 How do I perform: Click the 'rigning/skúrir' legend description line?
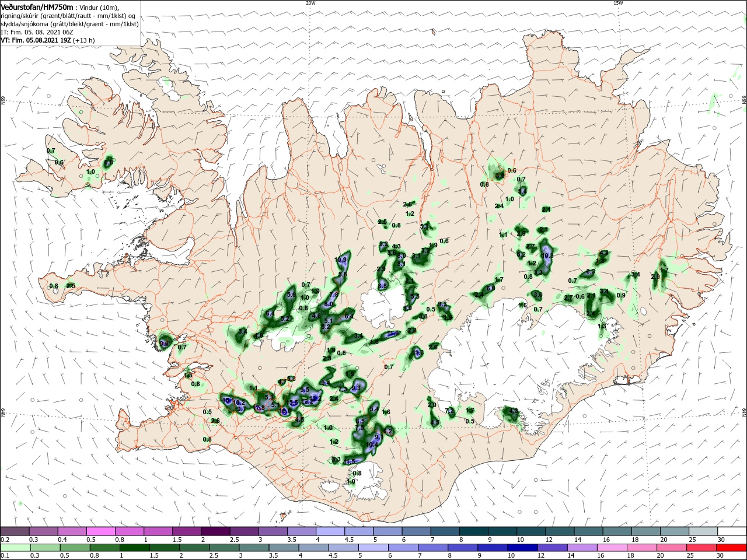(x=67, y=16)
